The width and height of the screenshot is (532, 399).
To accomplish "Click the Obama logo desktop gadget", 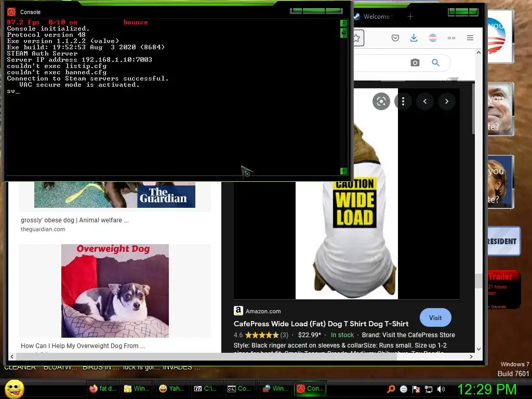I will [x=500, y=36].
